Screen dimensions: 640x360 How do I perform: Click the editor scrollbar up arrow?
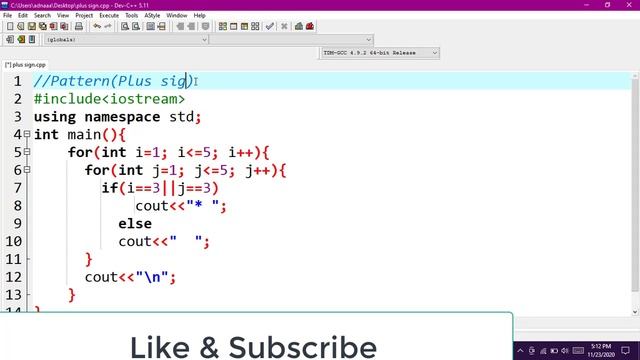tap(635, 76)
